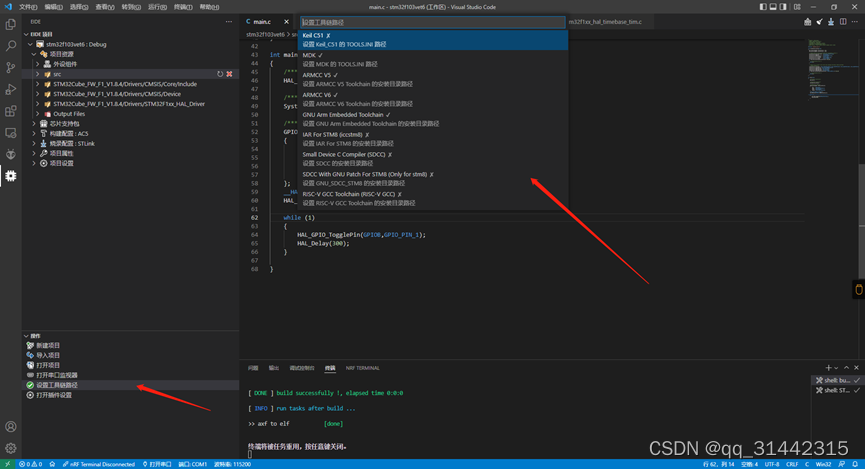Select Keil C51 toolchain option
The width and height of the screenshot is (865, 469).
433,40
